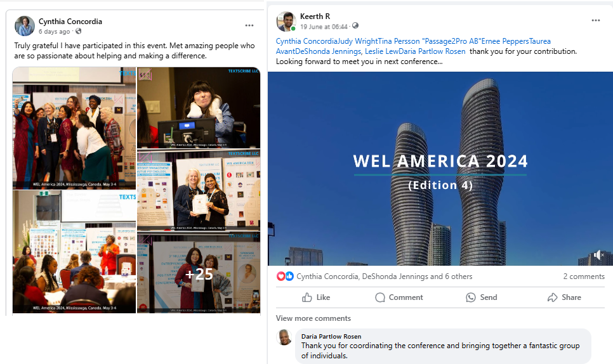
Task: Click the public globe icon beside 6 days ago
Action: [x=79, y=31]
